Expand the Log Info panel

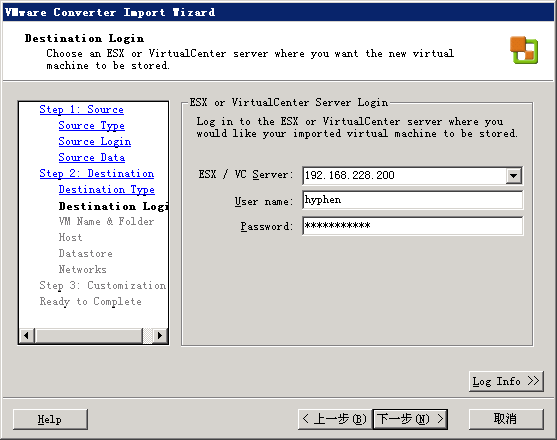[x=506, y=381]
